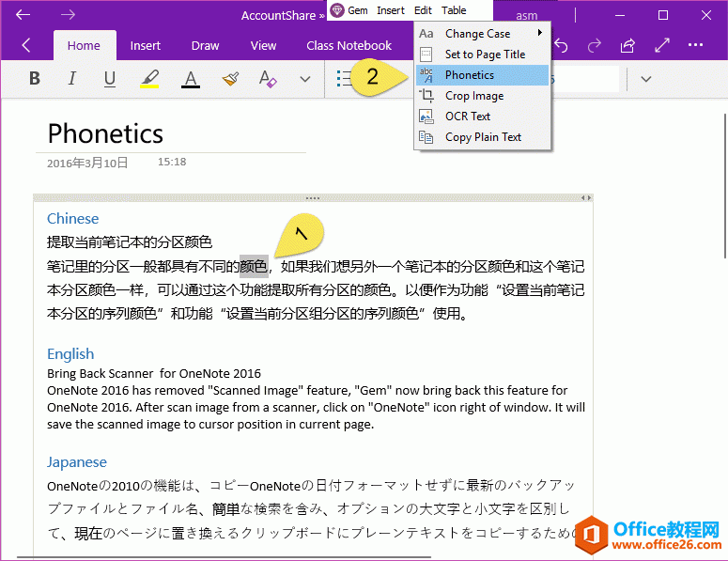
Task: Click the page date 2016年3月10日
Action: click(x=87, y=163)
